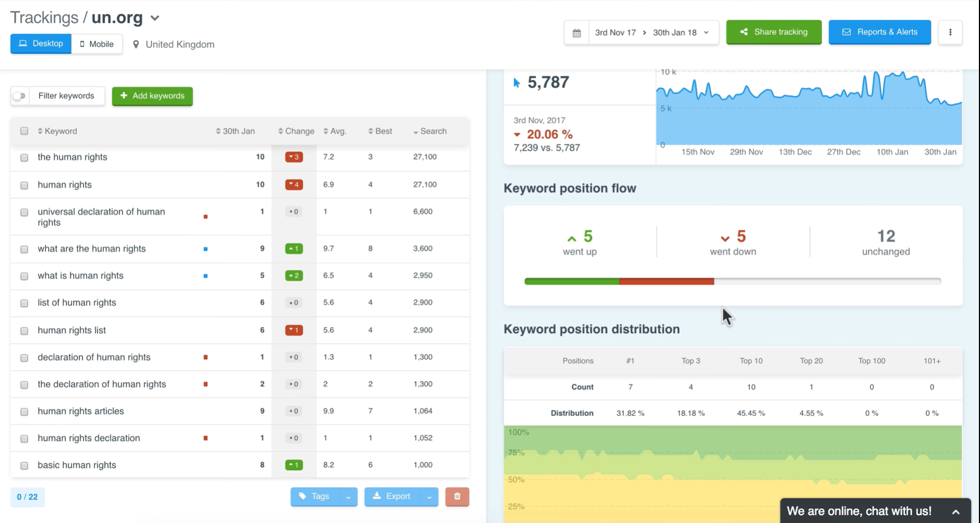Image resolution: width=980 pixels, height=523 pixels.
Task: Click green change badge for 'basic human rights'
Action: (x=294, y=465)
